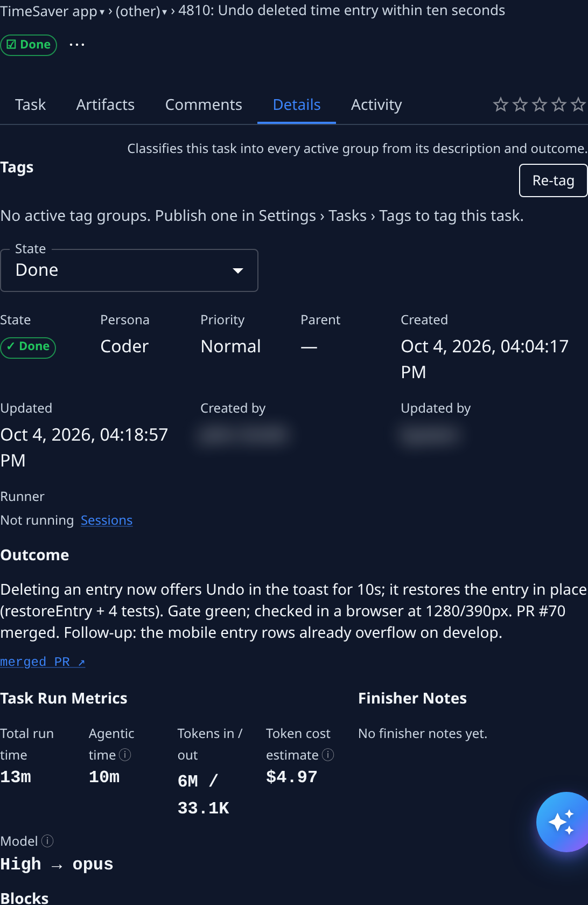The width and height of the screenshot is (588, 905).
Task: Rate the task one star
Action: pyautogui.click(x=501, y=105)
